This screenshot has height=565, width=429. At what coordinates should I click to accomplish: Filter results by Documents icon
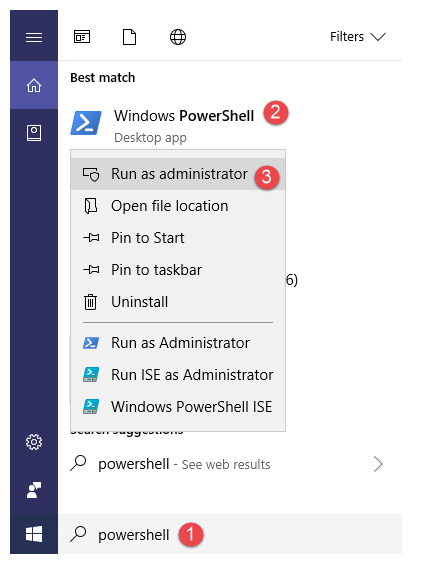coord(130,37)
